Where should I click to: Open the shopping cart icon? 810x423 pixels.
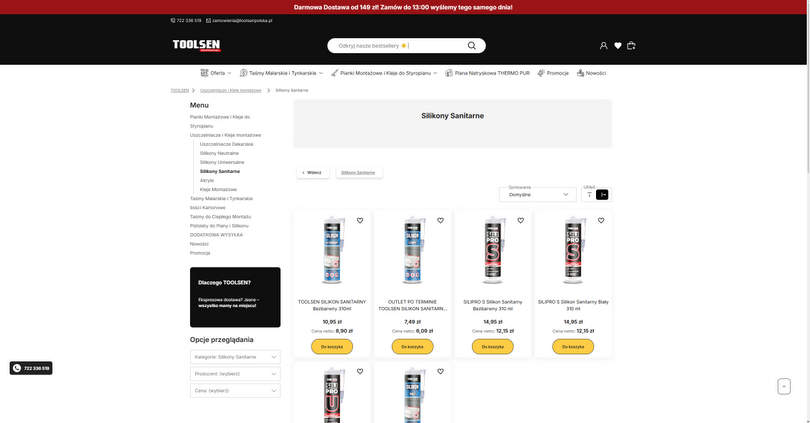631,45
